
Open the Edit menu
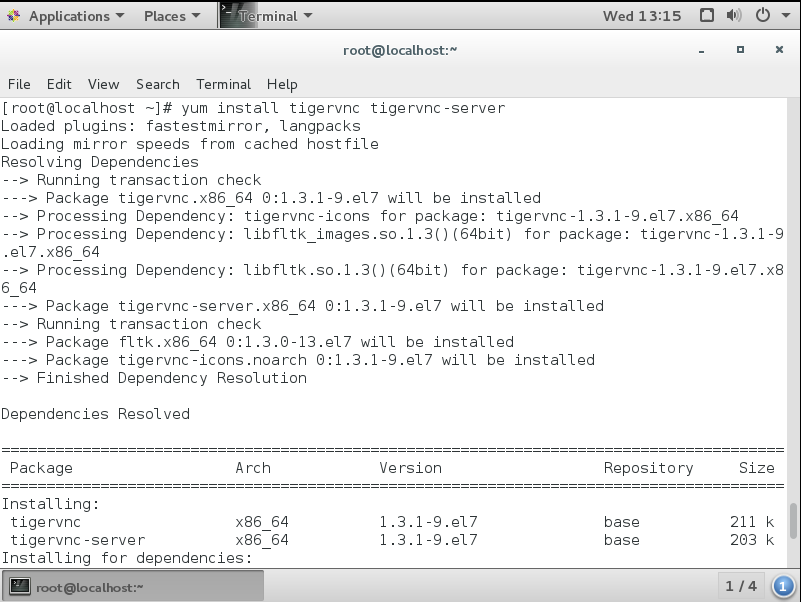pos(59,84)
